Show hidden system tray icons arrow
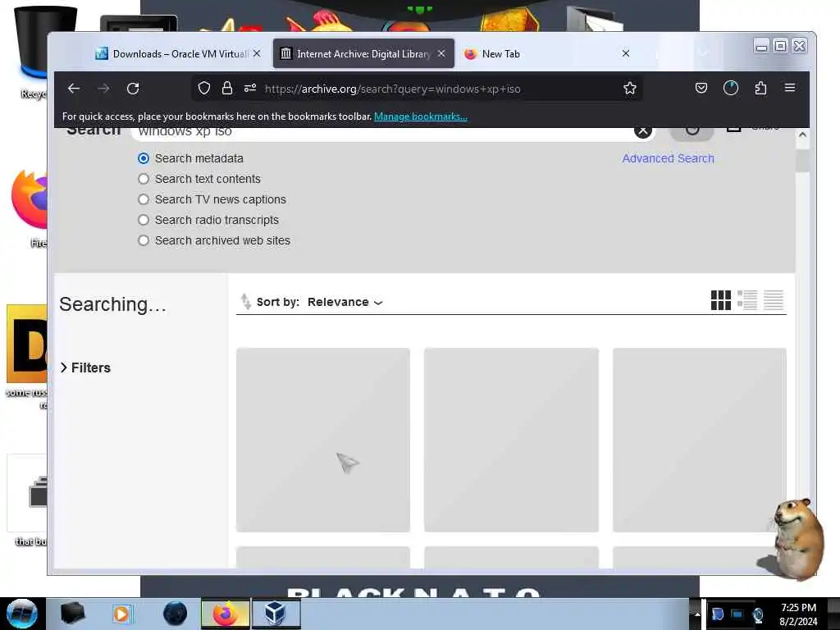 [697, 614]
